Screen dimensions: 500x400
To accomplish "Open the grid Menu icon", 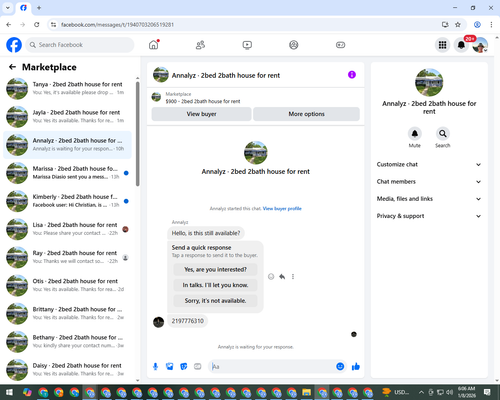I will point(442,45).
